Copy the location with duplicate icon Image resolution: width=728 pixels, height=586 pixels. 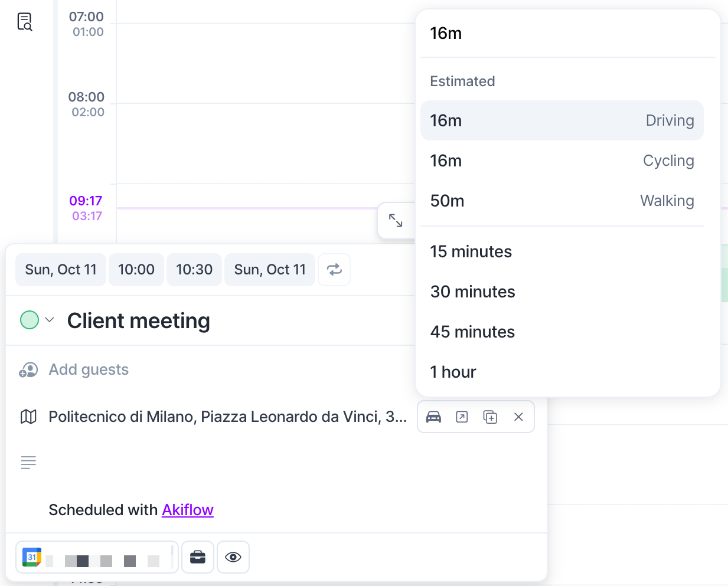(490, 417)
